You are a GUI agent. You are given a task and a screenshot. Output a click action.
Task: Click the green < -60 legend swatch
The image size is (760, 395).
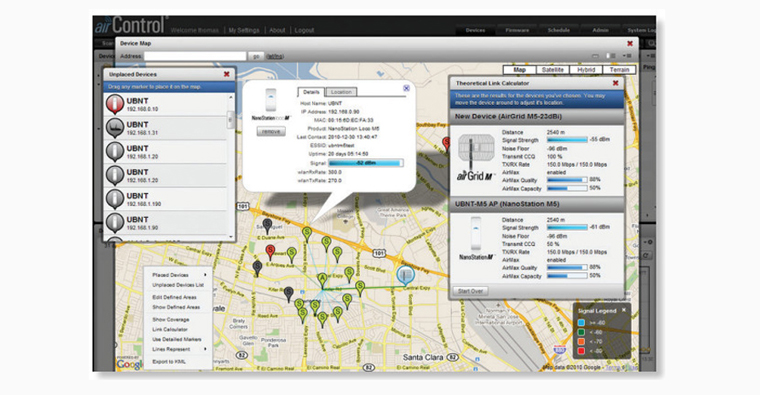coord(581,332)
